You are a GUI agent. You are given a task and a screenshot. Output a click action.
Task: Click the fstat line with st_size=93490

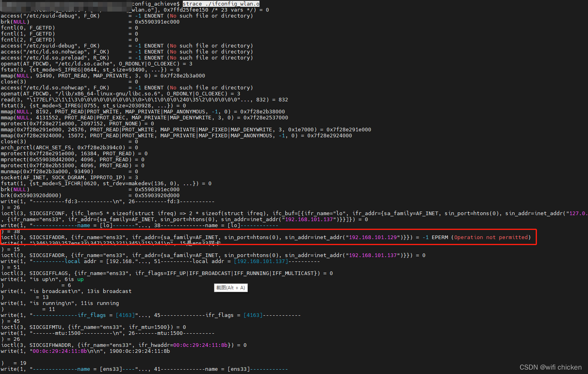pos(90,70)
